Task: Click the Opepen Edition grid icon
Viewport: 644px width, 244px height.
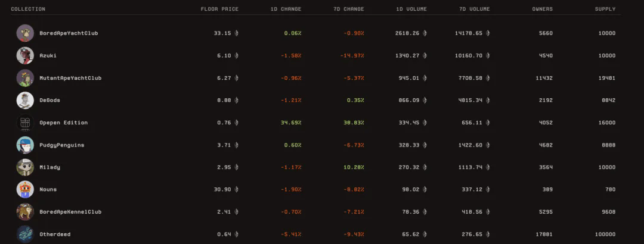Action: click(x=25, y=123)
